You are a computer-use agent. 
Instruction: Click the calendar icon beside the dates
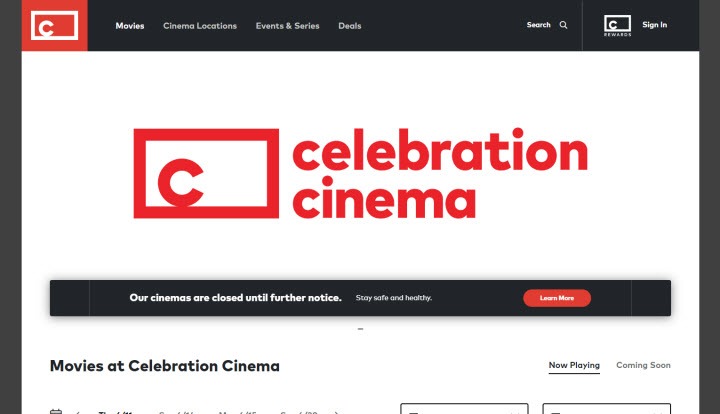56,411
